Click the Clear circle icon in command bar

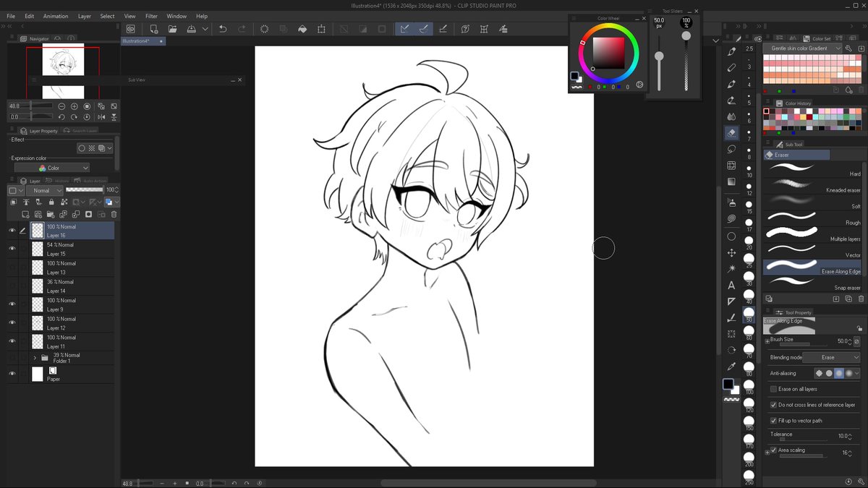pyautogui.click(x=265, y=29)
